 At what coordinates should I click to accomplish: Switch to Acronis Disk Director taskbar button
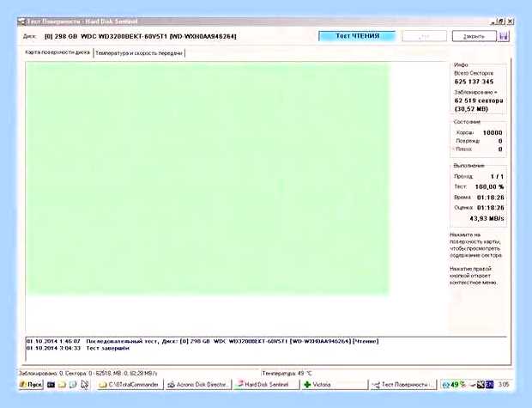click(x=199, y=385)
